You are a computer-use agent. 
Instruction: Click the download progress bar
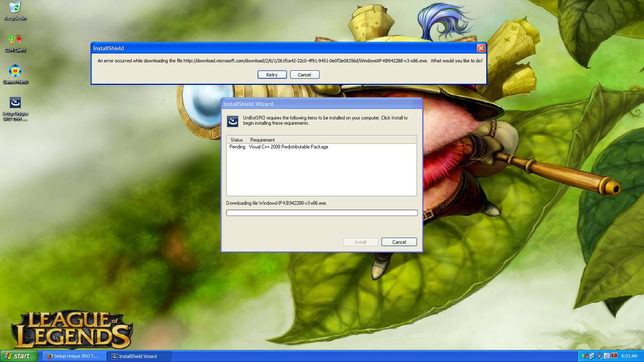click(322, 213)
